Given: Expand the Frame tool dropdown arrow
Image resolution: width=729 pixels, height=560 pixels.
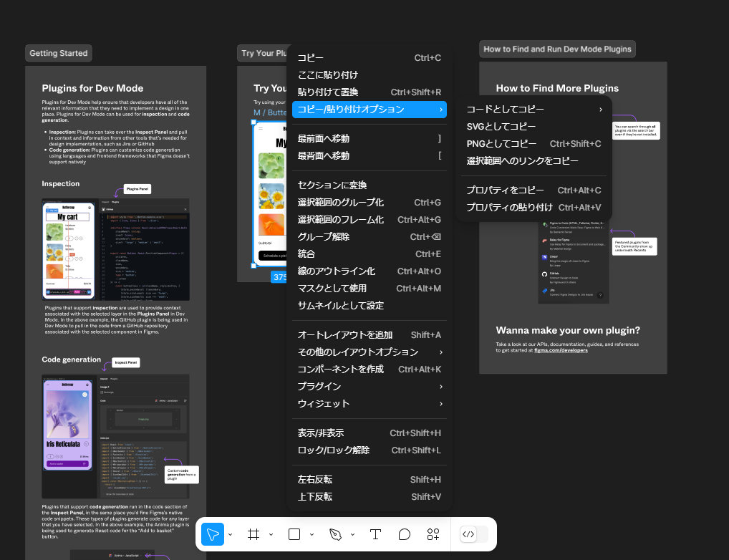Looking at the screenshot, I should click(271, 535).
